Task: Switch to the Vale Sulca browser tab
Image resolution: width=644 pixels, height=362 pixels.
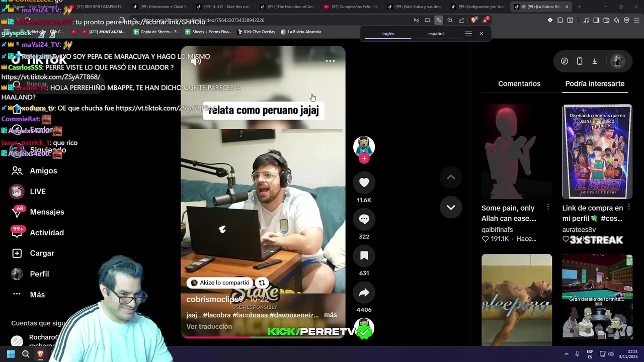Action: [415, 7]
